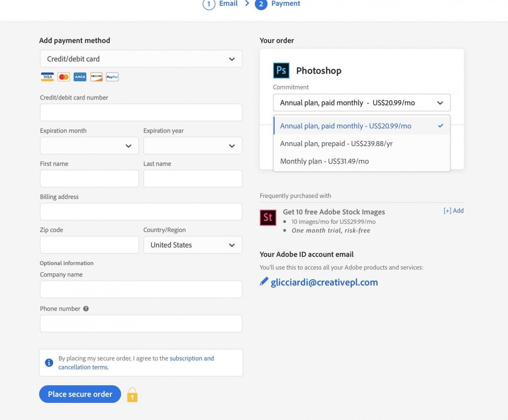Click the Photoshop product title
The height and width of the screenshot is (420, 508).
[319, 71]
